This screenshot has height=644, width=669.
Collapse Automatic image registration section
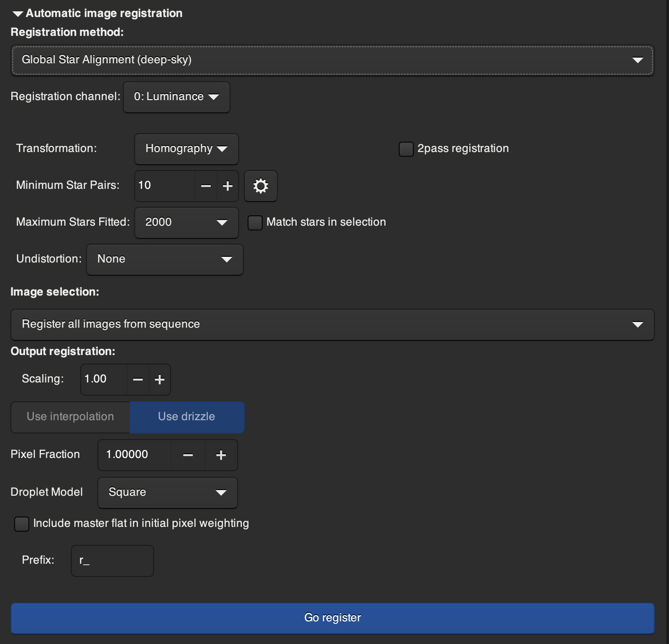tap(18, 14)
